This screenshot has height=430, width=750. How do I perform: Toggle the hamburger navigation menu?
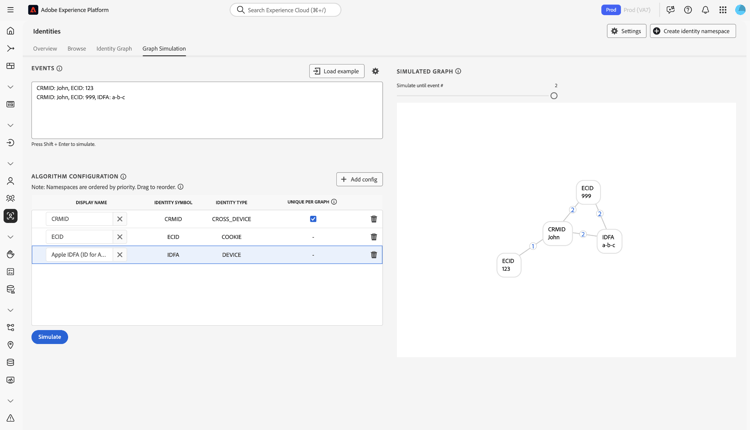11,10
